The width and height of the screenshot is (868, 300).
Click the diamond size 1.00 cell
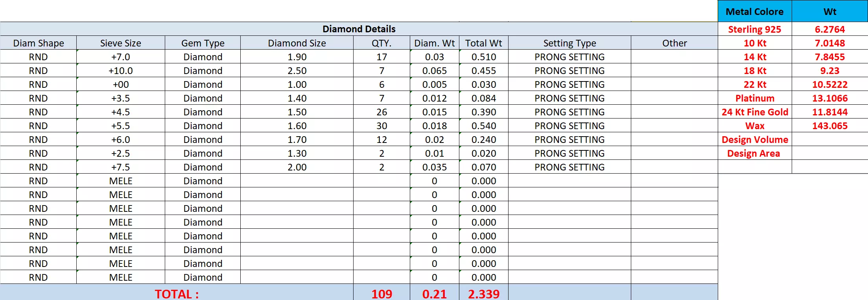[x=297, y=84]
